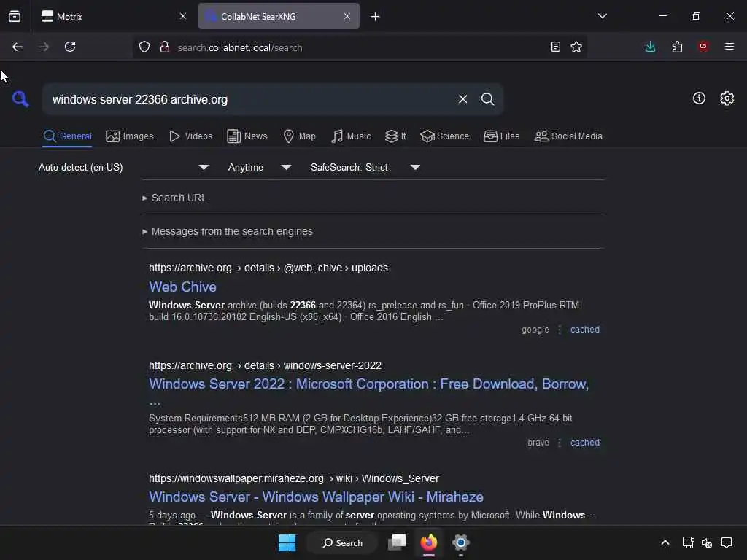Image resolution: width=747 pixels, height=560 pixels.
Task: Click the muted volume tray icon
Action: pyautogui.click(x=706, y=542)
